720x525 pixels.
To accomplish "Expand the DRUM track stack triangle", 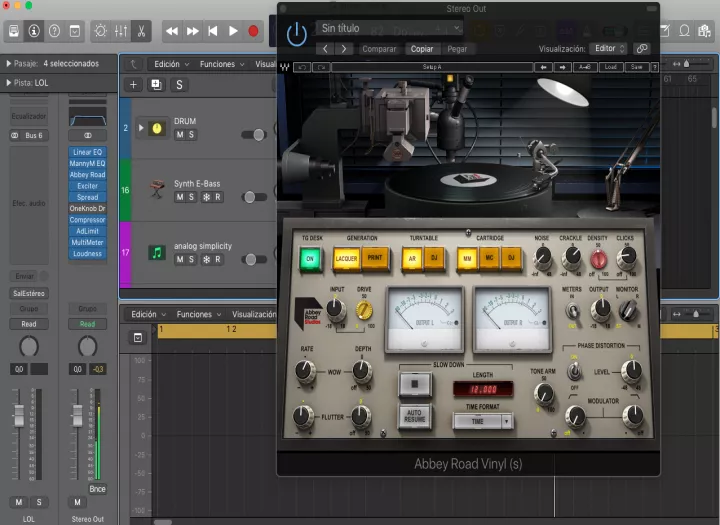I will coord(141,128).
